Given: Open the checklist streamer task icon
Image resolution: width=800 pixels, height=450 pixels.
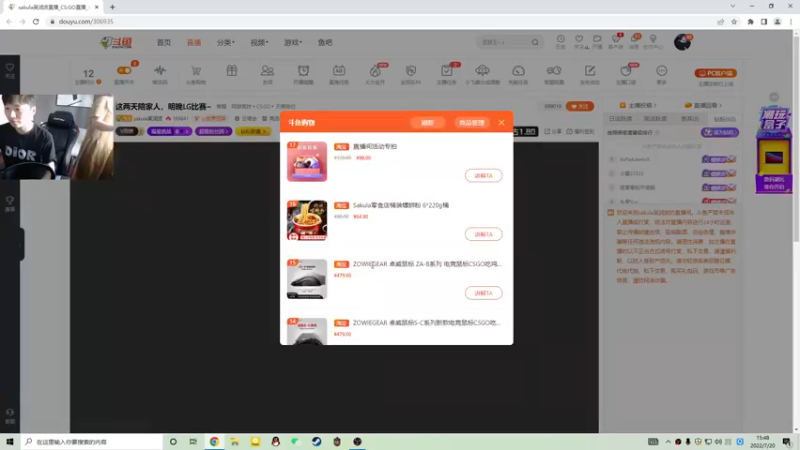Looking at the screenshot, I should [446, 70].
